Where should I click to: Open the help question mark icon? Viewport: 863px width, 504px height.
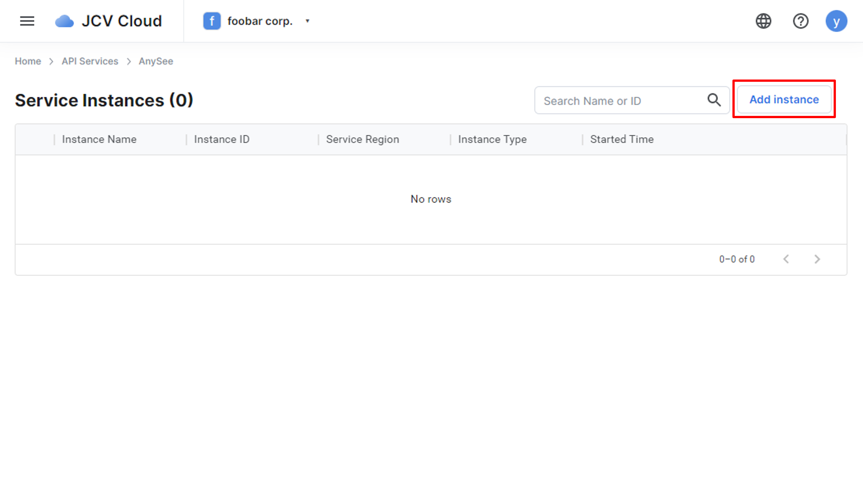coord(800,21)
